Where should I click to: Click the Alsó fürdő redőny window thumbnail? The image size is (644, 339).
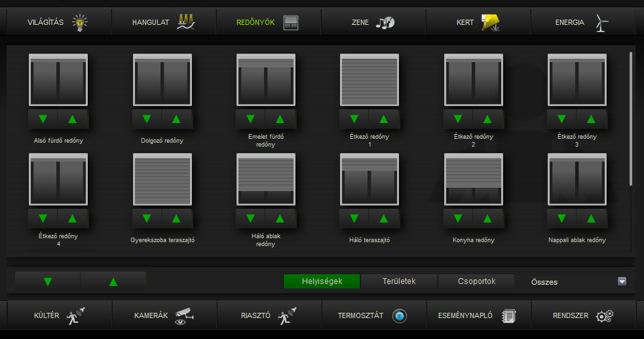click(58, 80)
